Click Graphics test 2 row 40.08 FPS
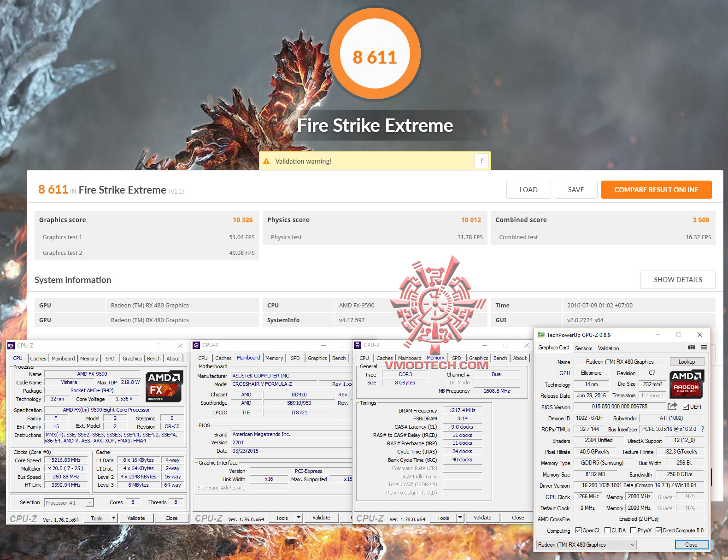The image size is (728, 560). coord(147,253)
